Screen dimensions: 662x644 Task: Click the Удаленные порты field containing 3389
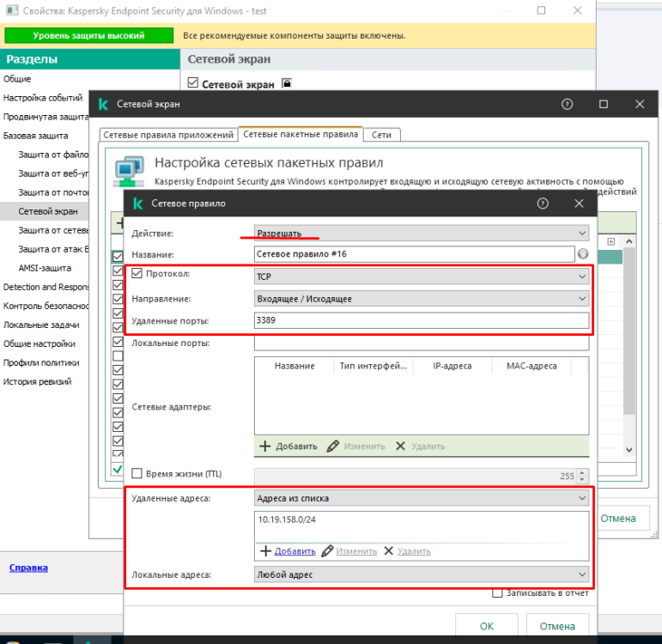point(422,321)
